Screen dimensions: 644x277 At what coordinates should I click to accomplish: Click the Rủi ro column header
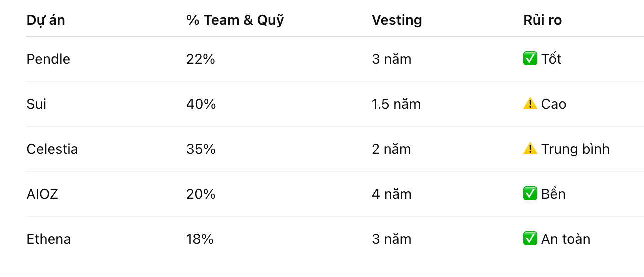tap(542, 20)
